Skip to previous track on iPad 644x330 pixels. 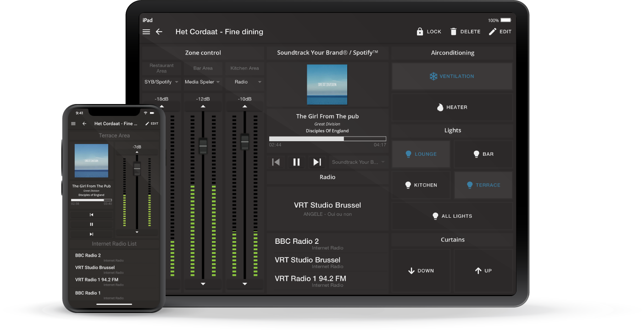pyautogui.click(x=276, y=162)
